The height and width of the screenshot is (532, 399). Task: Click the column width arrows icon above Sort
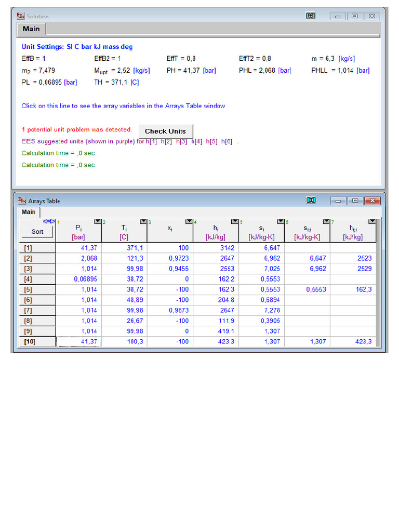pos(49,221)
